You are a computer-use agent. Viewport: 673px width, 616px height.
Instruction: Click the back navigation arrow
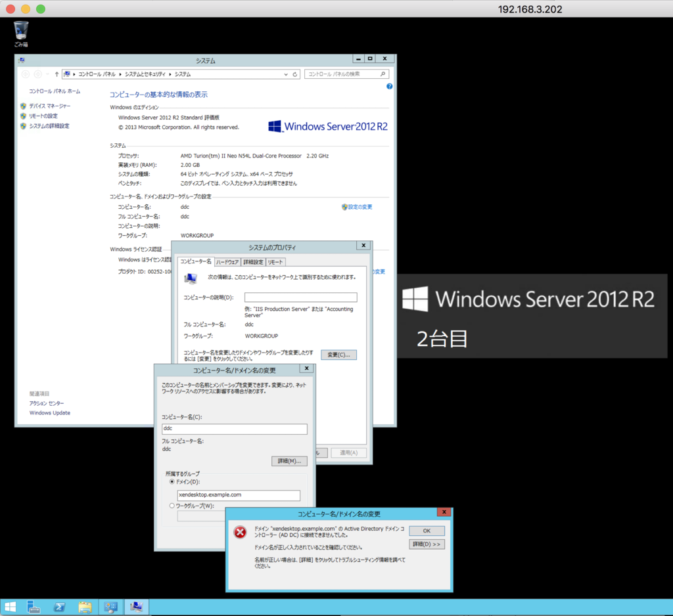click(x=26, y=74)
